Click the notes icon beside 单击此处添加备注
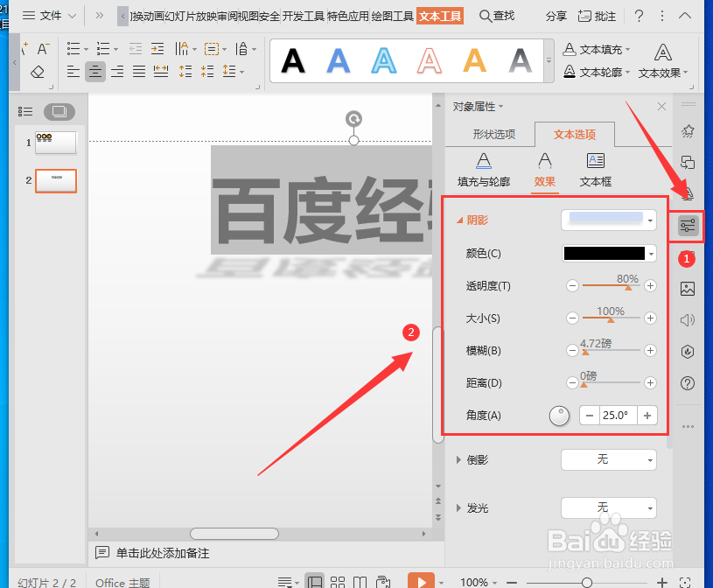The width and height of the screenshot is (713, 588). (101, 552)
